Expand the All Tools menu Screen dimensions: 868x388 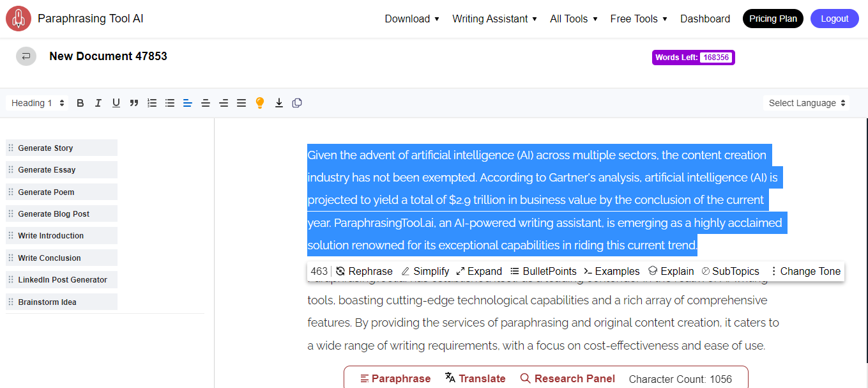point(574,19)
